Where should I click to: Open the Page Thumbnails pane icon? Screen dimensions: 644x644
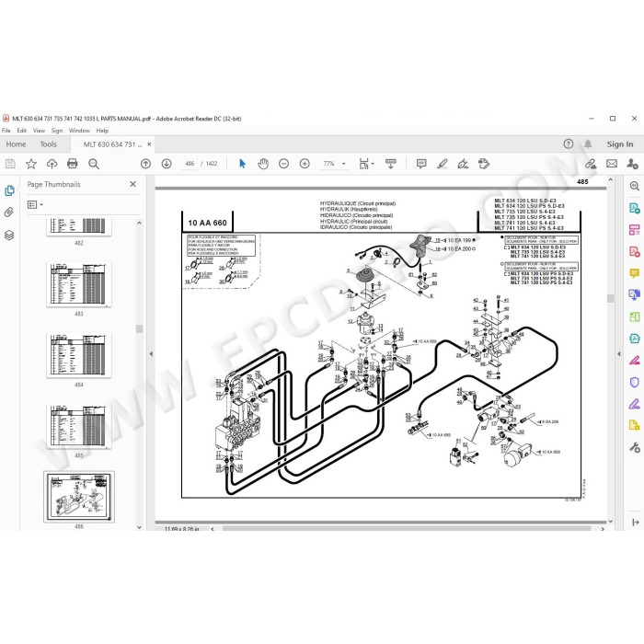9,190
